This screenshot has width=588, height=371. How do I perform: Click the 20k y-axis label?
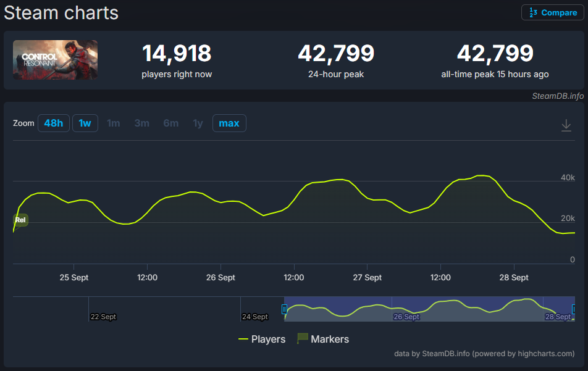click(x=568, y=219)
